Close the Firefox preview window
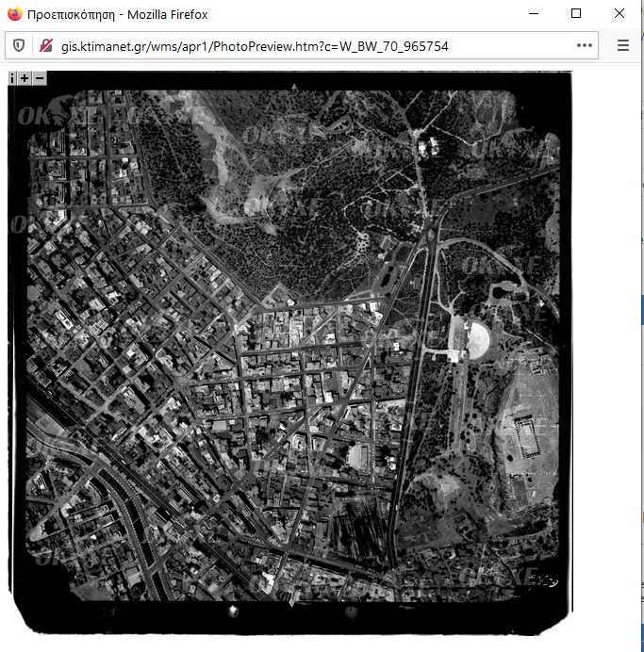Image resolution: width=644 pixels, height=652 pixels. click(619, 14)
